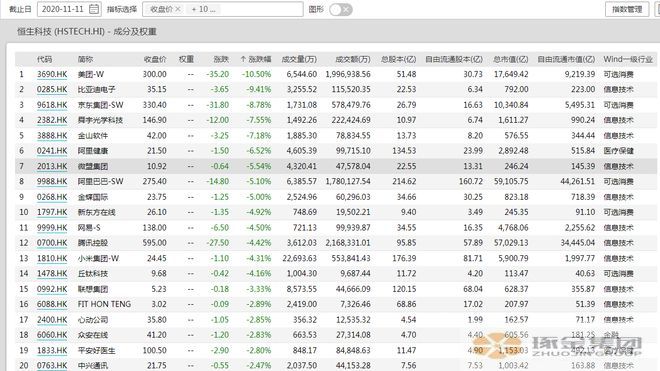Open stock code link 0285.HK

[x=52, y=89]
